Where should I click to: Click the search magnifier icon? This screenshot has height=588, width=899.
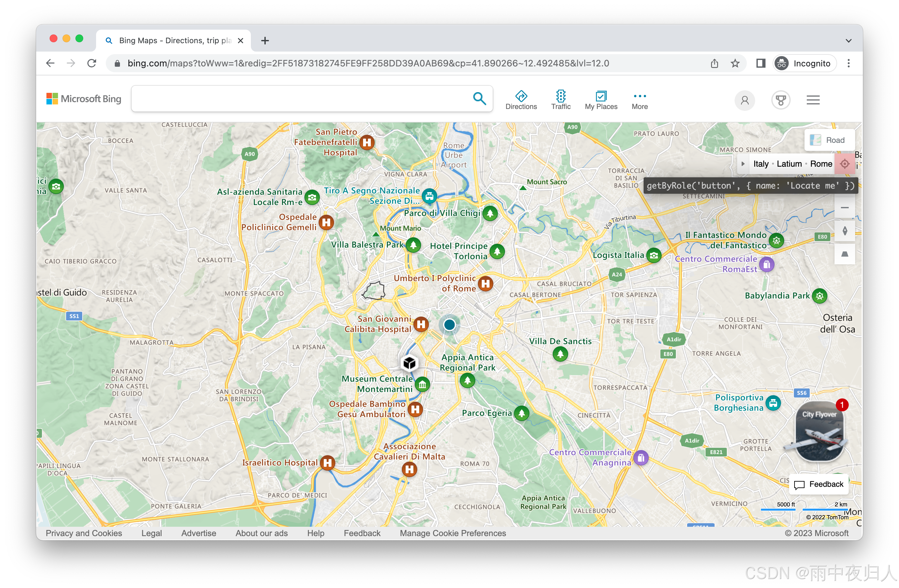[x=479, y=99]
